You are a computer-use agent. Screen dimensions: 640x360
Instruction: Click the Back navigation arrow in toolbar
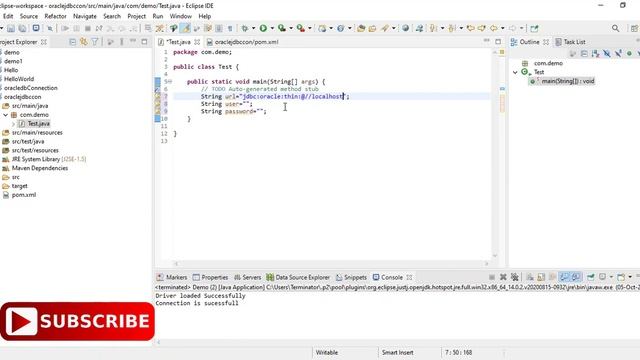[x=493, y=28]
